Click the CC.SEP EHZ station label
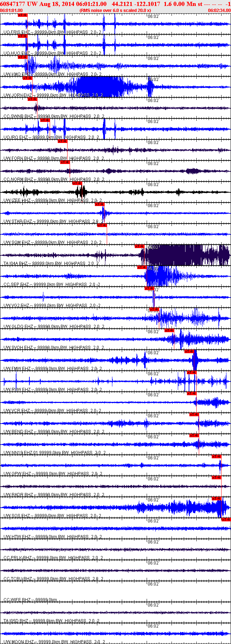231x644 pixels. pyautogui.click(x=16, y=285)
